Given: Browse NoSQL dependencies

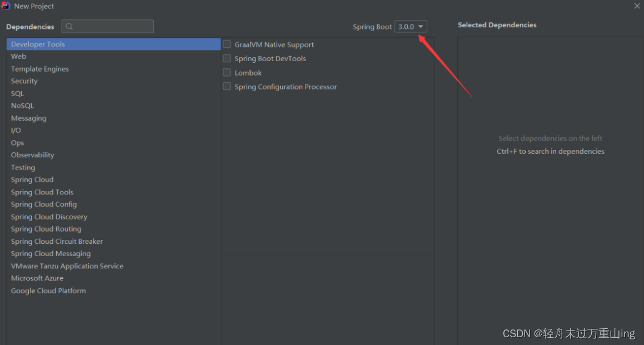Looking at the screenshot, I should (x=23, y=106).
